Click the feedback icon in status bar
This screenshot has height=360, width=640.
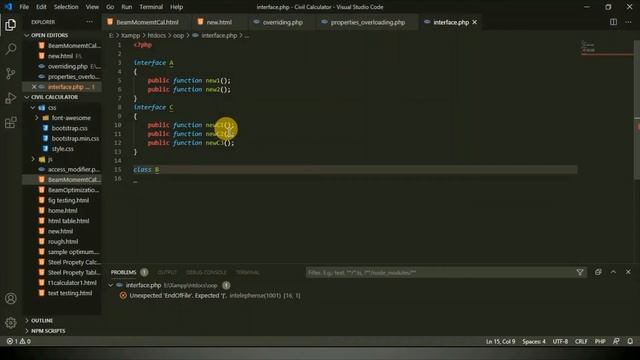pos(616,341)
